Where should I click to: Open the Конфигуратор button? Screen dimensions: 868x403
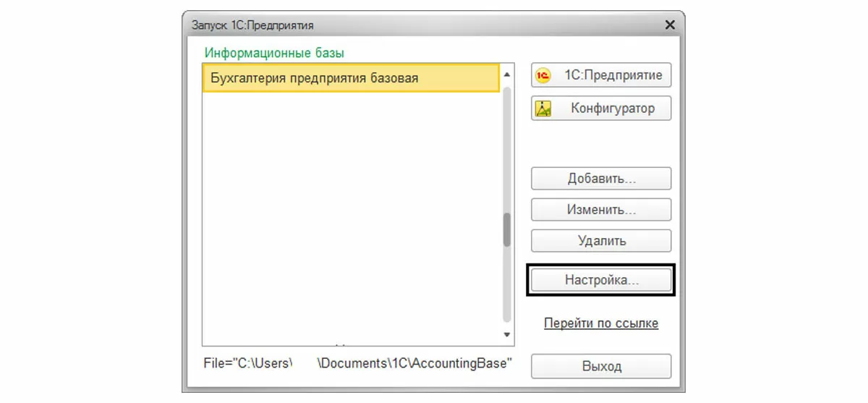[601, 109]
